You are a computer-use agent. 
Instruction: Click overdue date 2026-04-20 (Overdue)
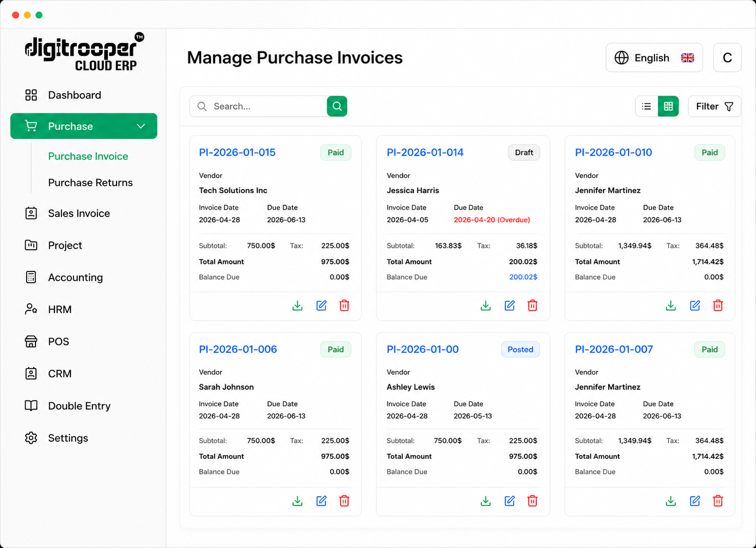[492, 220]
